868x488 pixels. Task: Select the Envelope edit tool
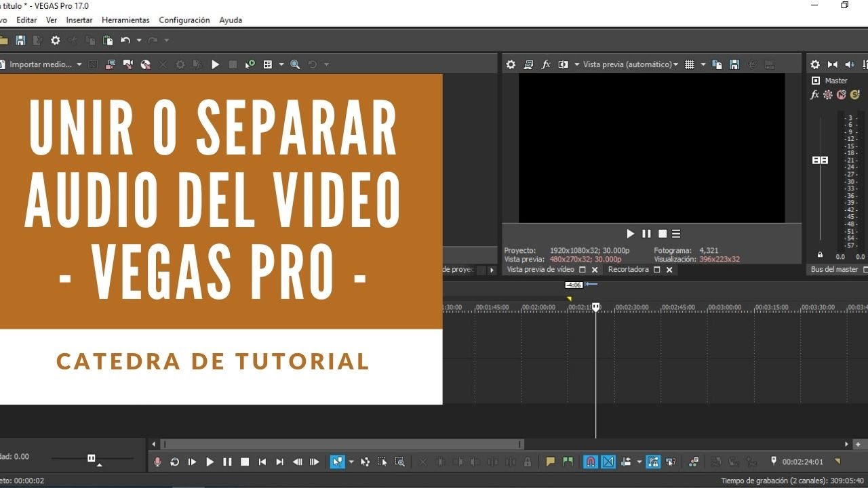[x=366, y=462]
